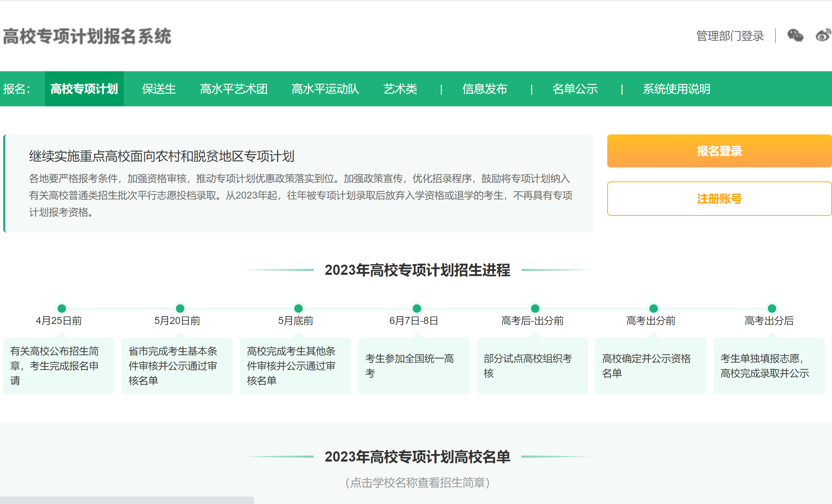Screen dimensions: 832x504
Task: Open the 系统使用说明 page
Action: pos(677,89)
